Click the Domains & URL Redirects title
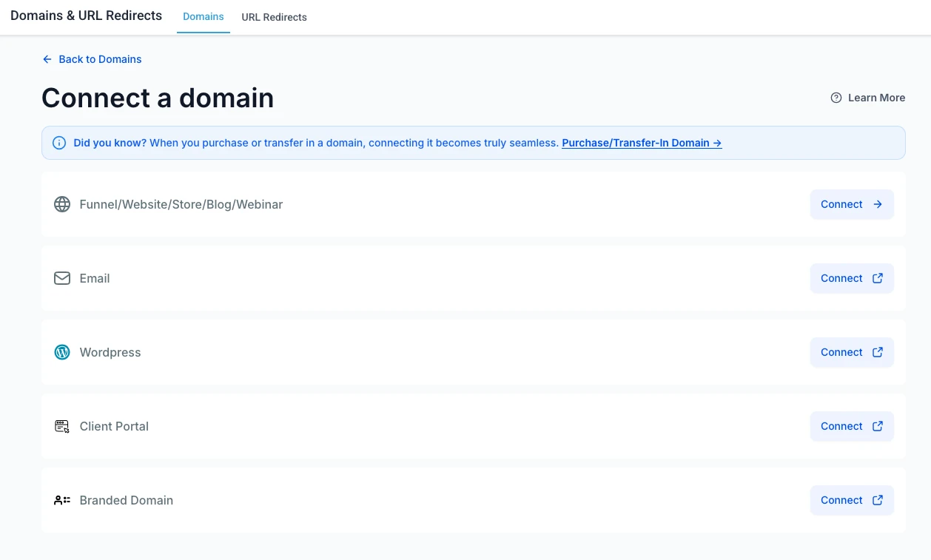The width and height of the screenshot is (931, 560). coord(86,16)
